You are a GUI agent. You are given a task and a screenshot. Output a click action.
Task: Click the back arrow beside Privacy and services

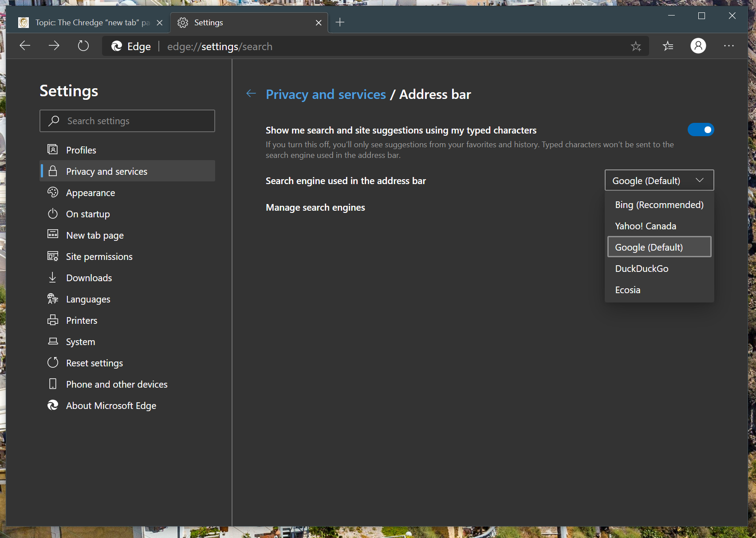pyautogui.click(x=251, y=94)
